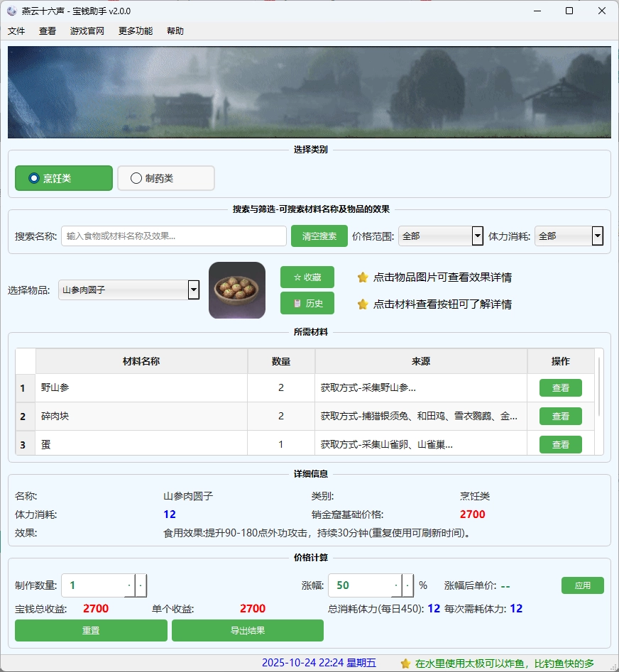Open the 历史 history button

(307, 303)
